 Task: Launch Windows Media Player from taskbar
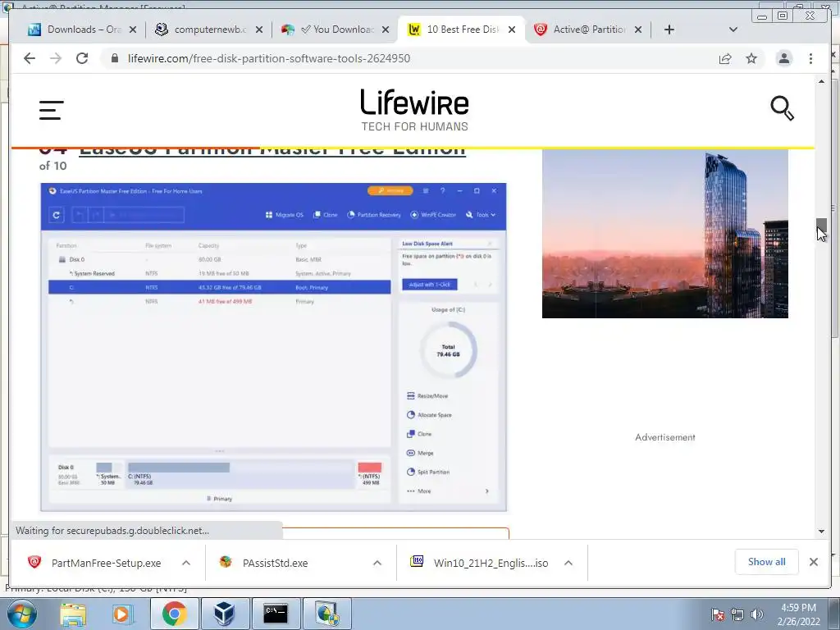tap(121, 614)
